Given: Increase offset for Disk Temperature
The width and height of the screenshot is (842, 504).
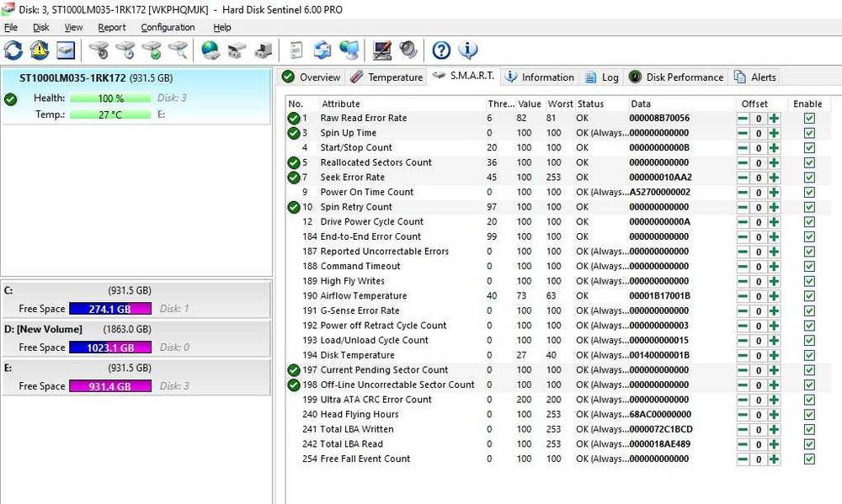Looking at the screenshot, I should (774, 355).
